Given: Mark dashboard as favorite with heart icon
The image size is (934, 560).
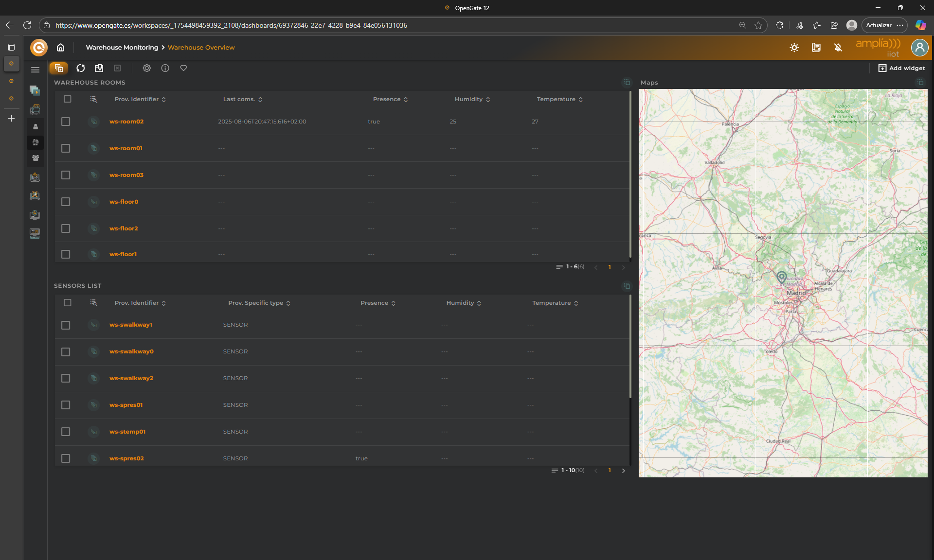Looking at the screenshot, I should point(183,68).
